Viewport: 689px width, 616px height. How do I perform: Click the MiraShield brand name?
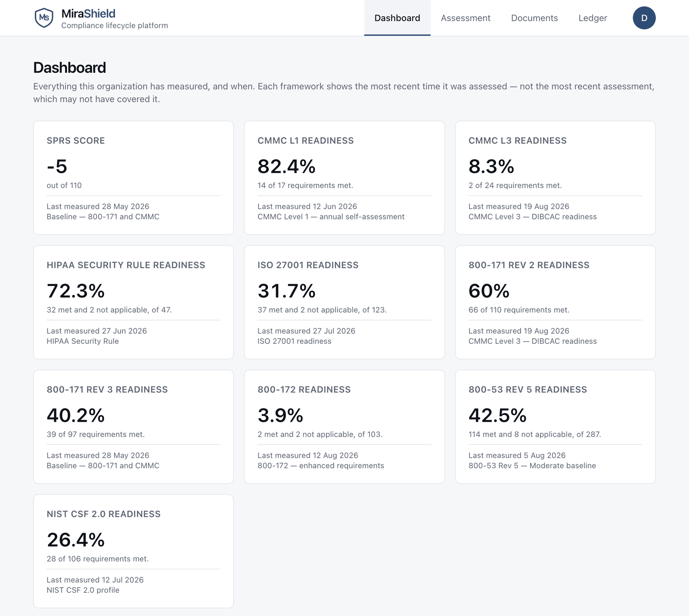pos(88,13)
